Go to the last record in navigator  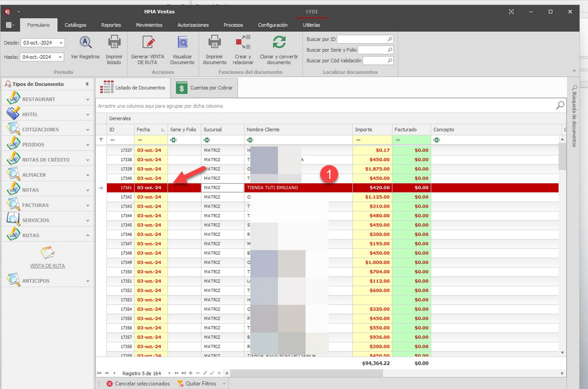click(183, 373)
